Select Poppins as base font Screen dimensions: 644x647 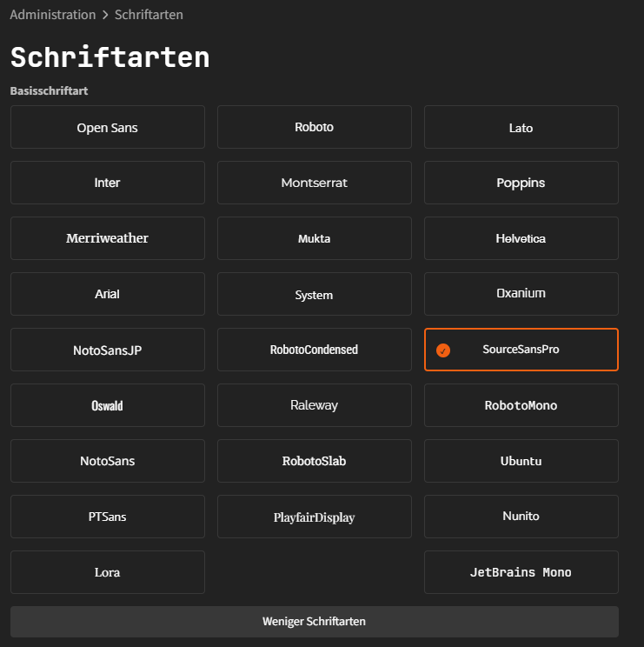tap(521, 183)
